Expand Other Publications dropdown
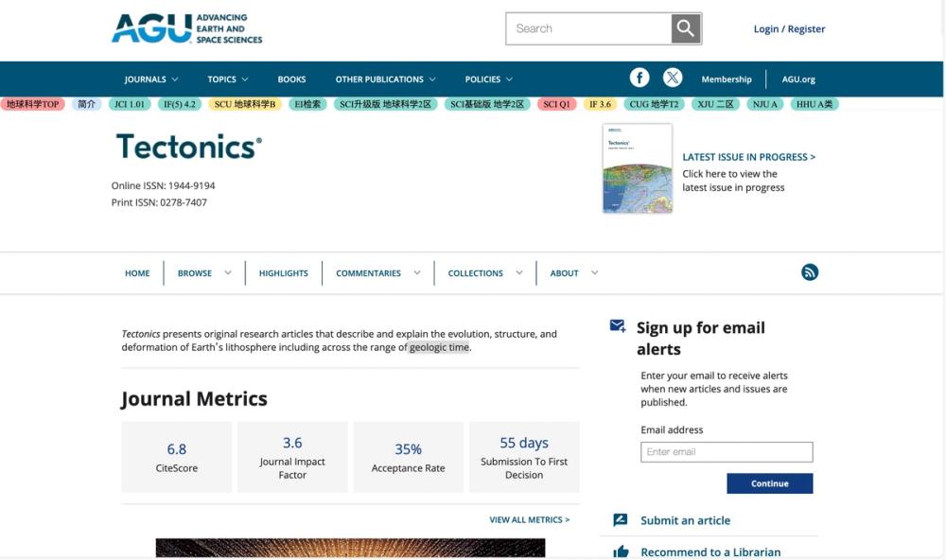The image size is (946, 560). coord(386,79)
